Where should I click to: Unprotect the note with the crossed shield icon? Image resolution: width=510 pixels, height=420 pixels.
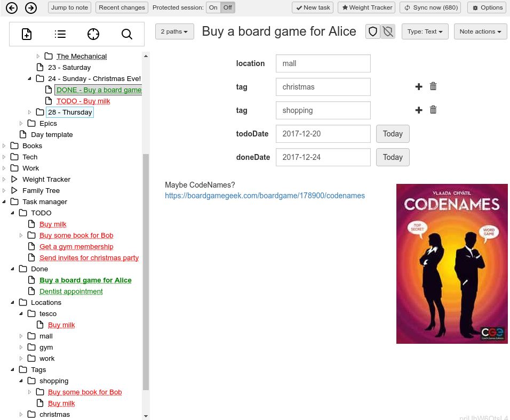tap(388, 31)
